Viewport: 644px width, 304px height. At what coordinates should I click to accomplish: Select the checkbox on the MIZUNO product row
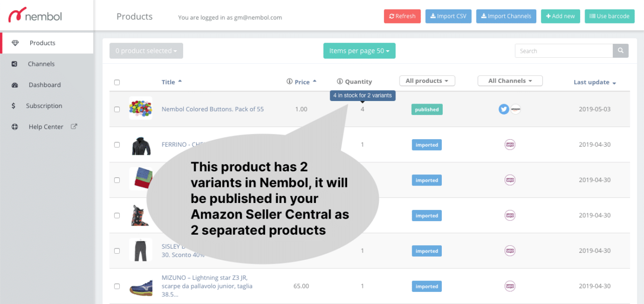click(117, 286)
